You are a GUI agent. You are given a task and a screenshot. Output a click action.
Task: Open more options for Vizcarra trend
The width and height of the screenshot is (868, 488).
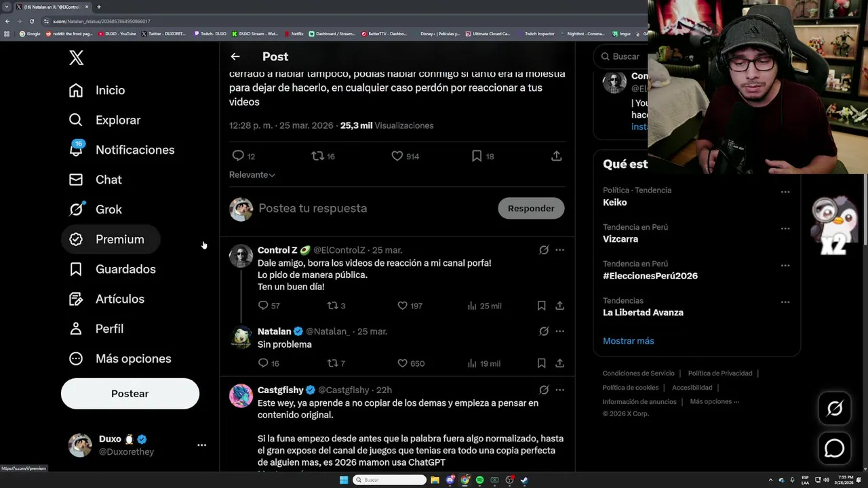785,228
